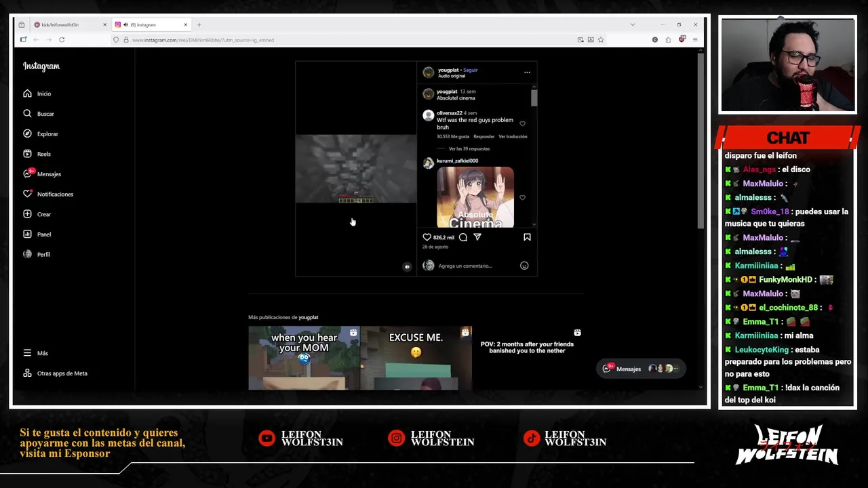
Task: Click the Audio original link
Action: tap(452, 76)
